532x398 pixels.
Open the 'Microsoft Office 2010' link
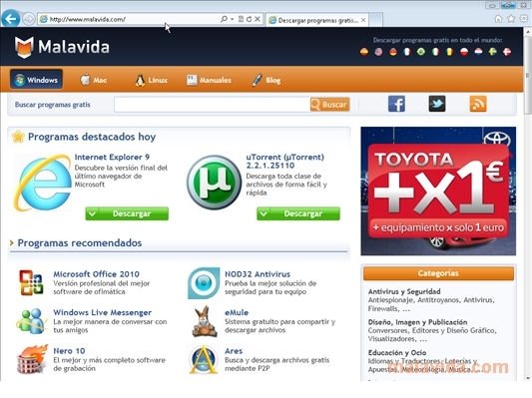[x=97, y=274]
